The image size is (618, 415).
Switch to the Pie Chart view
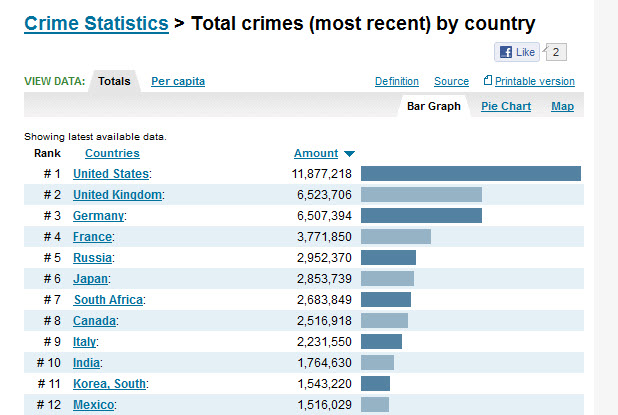click(x=506, y=106)
